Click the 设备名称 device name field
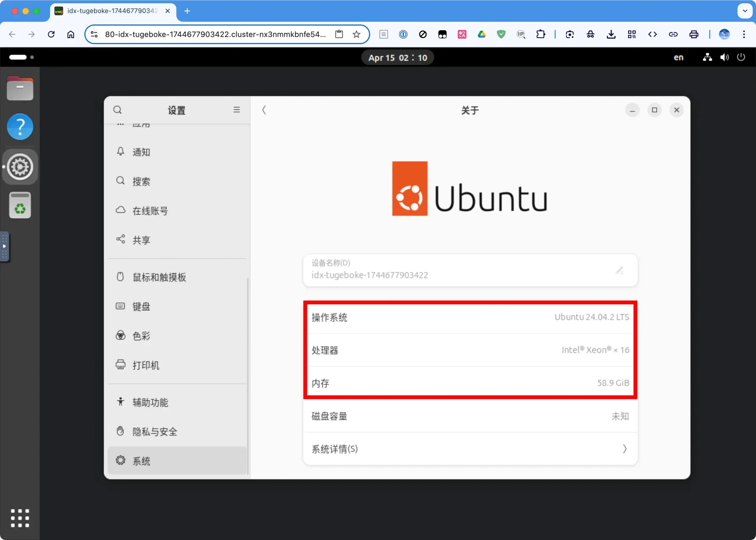This screenshot has width=756, height=540. [x=470, y=270]
